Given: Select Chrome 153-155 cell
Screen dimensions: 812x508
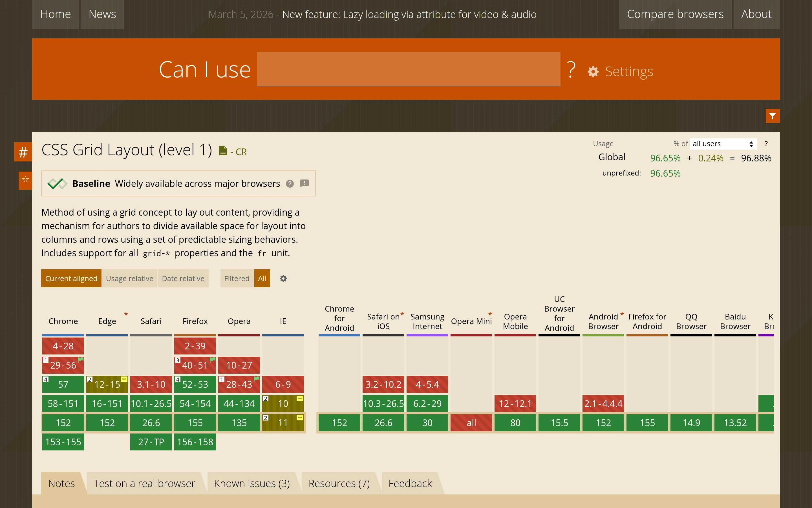Looking at the screenshot, I should click(63, 442).
